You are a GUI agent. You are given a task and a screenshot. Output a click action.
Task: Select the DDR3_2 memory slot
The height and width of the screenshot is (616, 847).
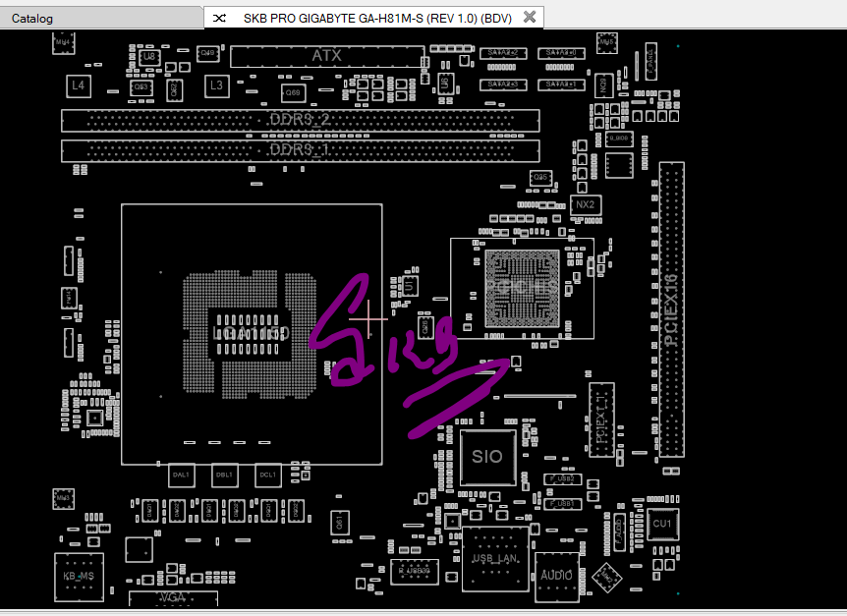(x=301, y=121)
